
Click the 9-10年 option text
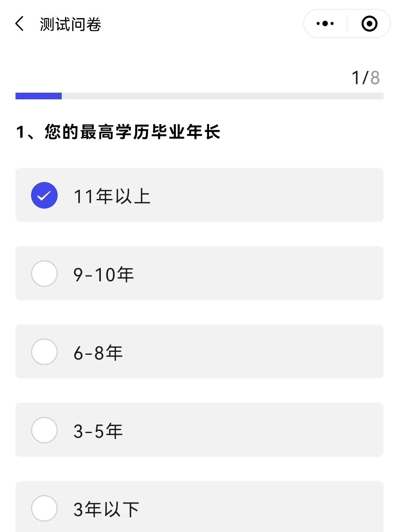point(104,275)
